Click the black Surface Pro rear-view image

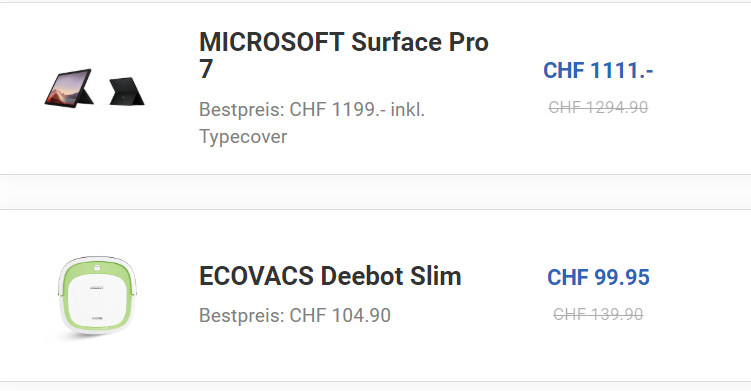pyautogui.click(x=126, y=91)
